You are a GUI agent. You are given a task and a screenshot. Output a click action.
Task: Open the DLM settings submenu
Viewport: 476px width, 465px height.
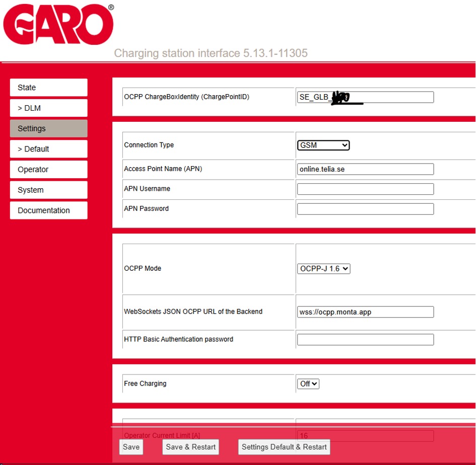point(48,108)
